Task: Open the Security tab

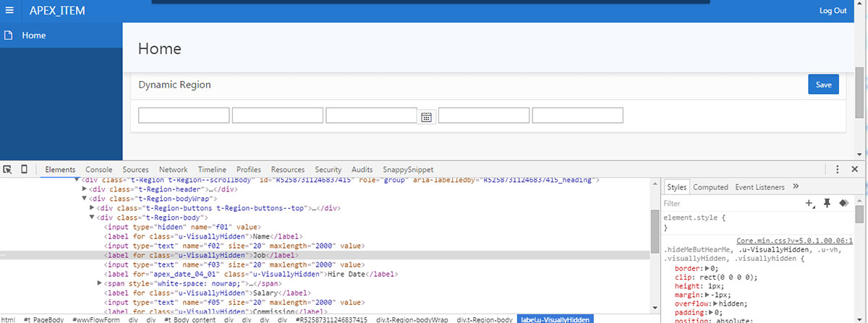Action: click(x=328, y=169)
